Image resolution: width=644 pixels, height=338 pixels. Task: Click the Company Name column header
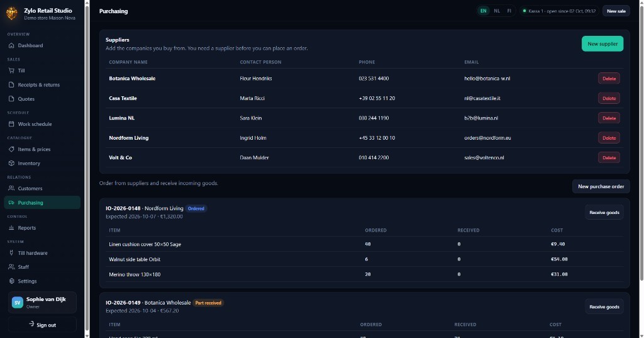coord(128,62)
